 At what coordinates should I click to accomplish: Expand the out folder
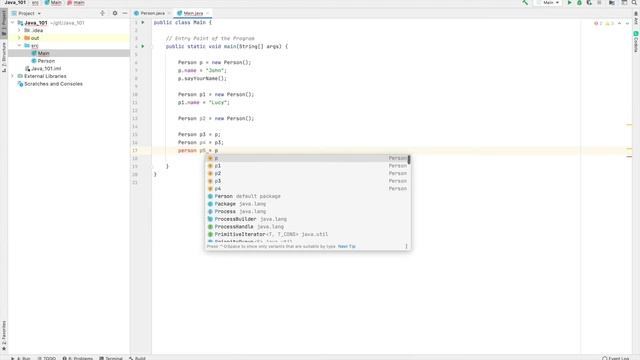[x=19, y=38]
